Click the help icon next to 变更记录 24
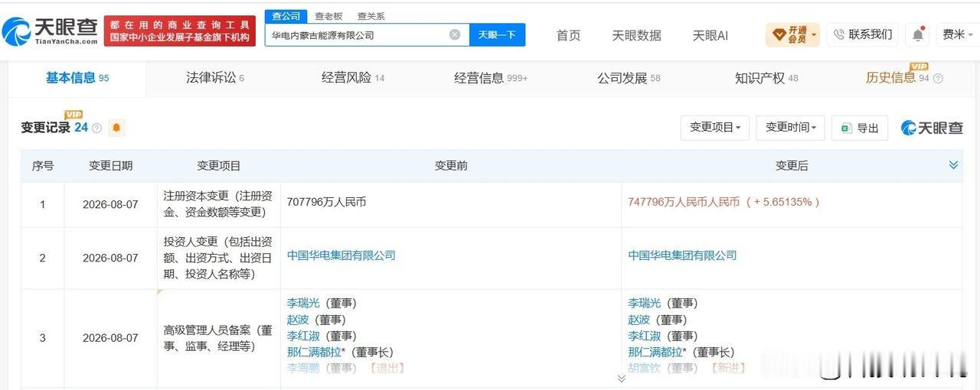980x390 pixels. click(96, 128)
